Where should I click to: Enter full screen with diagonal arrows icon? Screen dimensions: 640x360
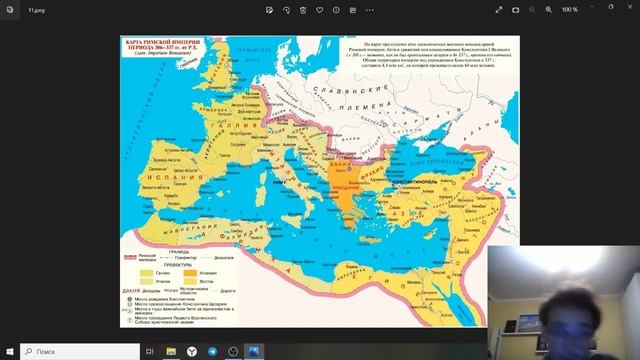[x=499, y=10]
